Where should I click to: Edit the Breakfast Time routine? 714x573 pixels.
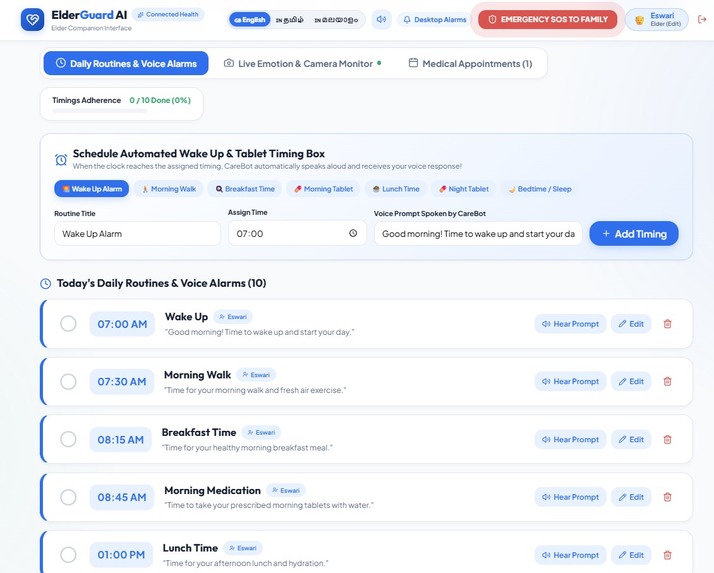[631, 440]
